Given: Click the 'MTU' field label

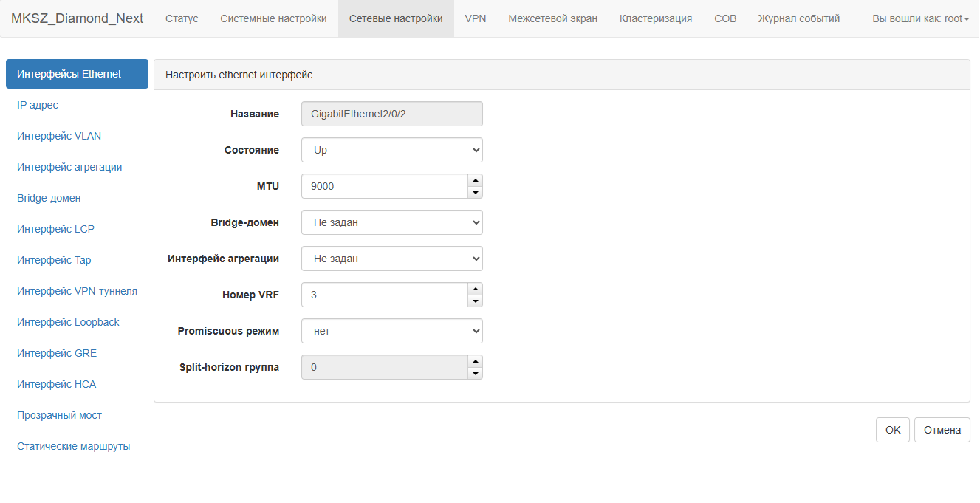Looking at the screenshot, I should (x=268, y=186).
